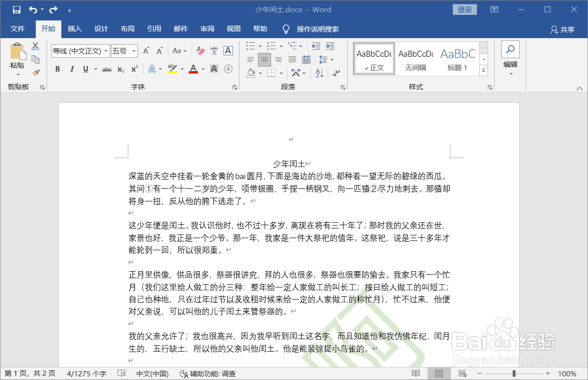
Task: Click the 4/1275 个字 word count
Action: pos(86,373)
